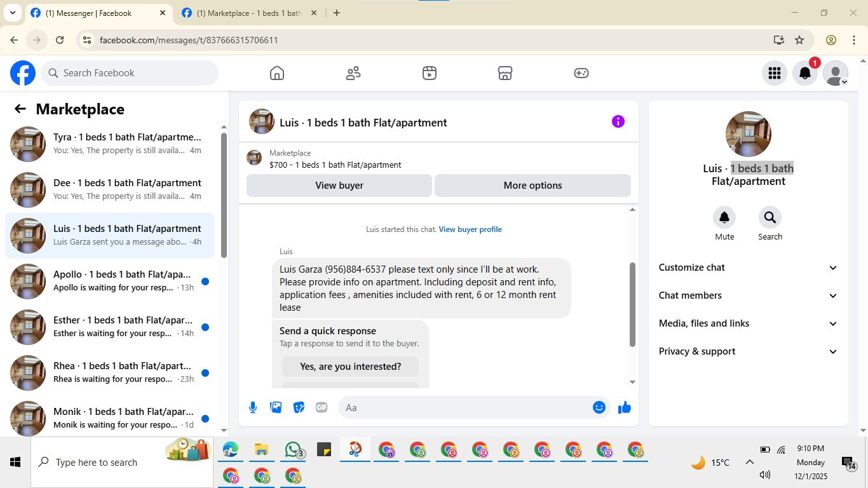The image size is (868, 488).
Task: Open the Video icon in top navigation
Action: click(x=430, y=73)
